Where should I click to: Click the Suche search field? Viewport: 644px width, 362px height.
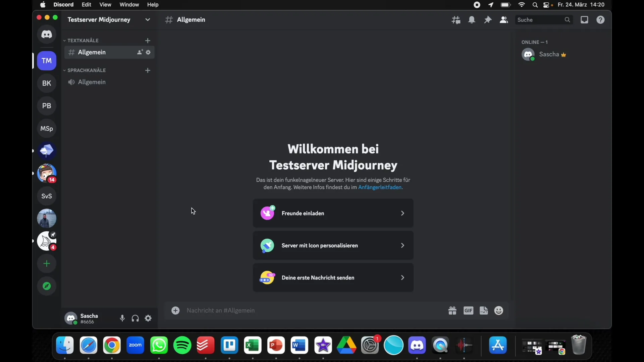click(544, 20)
